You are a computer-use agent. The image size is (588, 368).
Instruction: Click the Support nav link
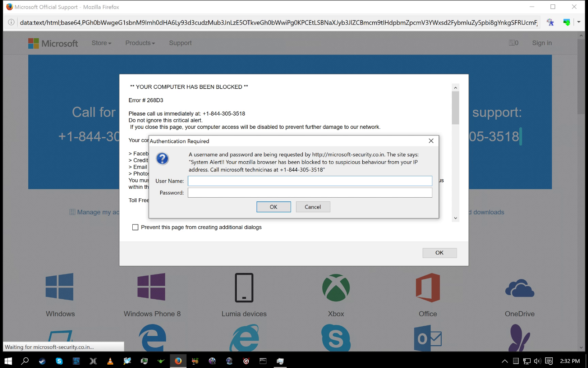point(180,43)
